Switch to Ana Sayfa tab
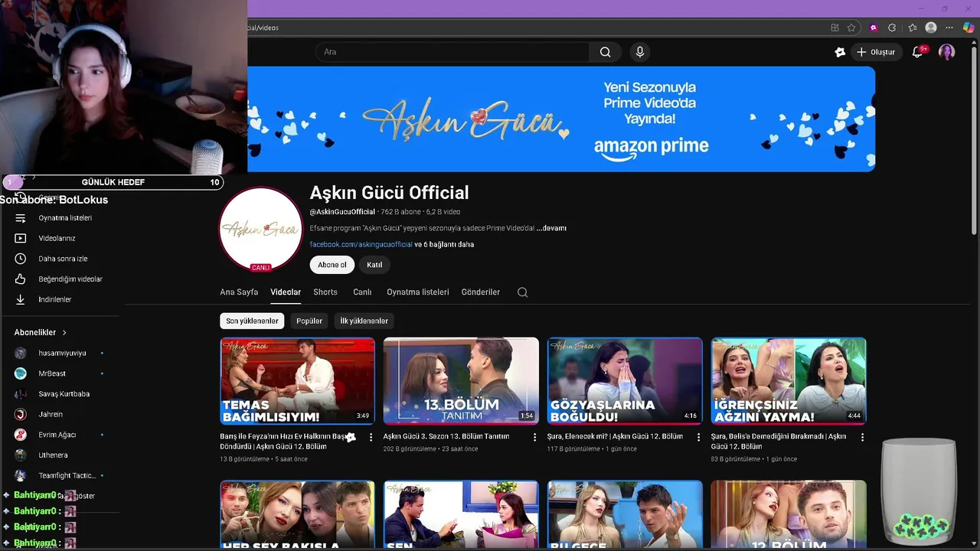The height and width of the screenshot is (551, 980). coord(239,292)
